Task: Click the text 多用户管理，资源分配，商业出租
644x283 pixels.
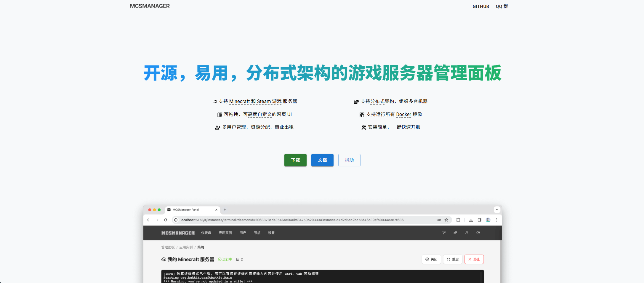Action: (258, 127)
